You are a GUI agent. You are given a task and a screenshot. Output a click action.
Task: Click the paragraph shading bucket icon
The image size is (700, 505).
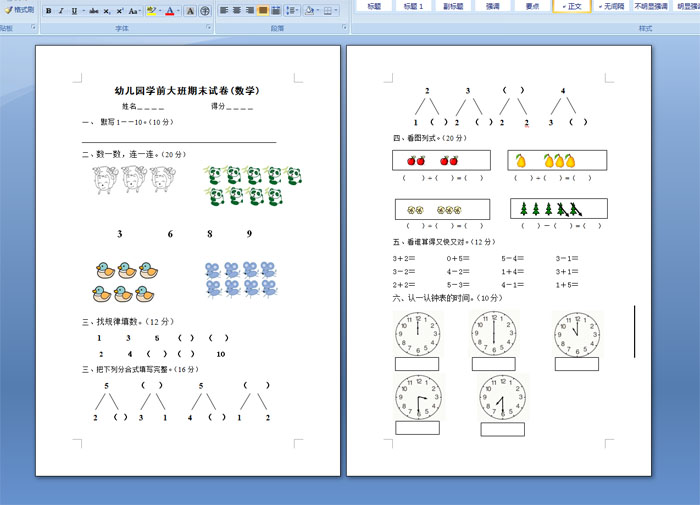[309, 10]
